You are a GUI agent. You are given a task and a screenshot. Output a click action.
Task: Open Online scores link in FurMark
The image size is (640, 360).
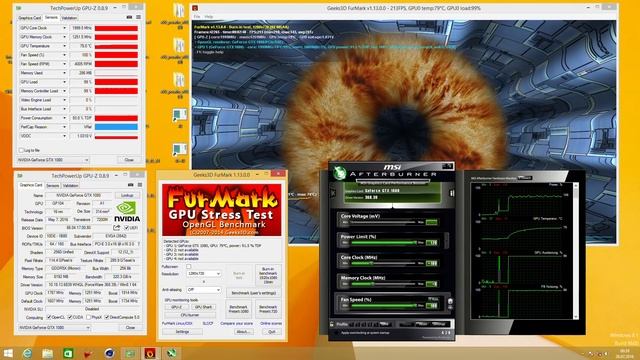coord(271,323)
